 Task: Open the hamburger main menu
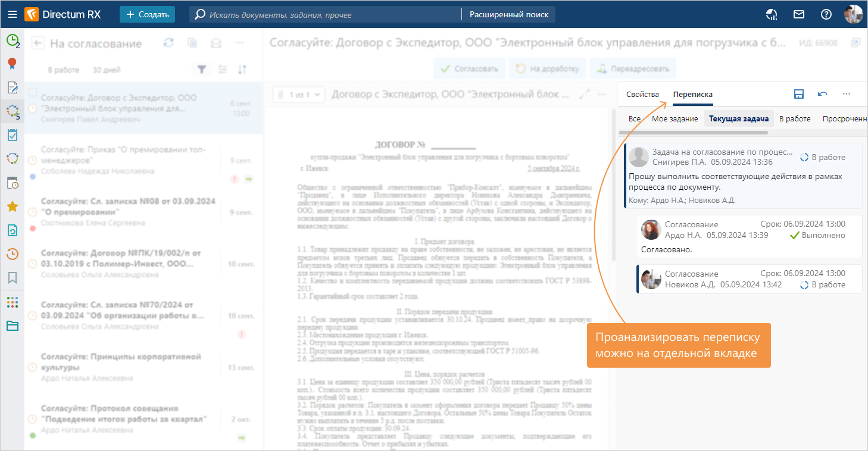coord(13,14)
